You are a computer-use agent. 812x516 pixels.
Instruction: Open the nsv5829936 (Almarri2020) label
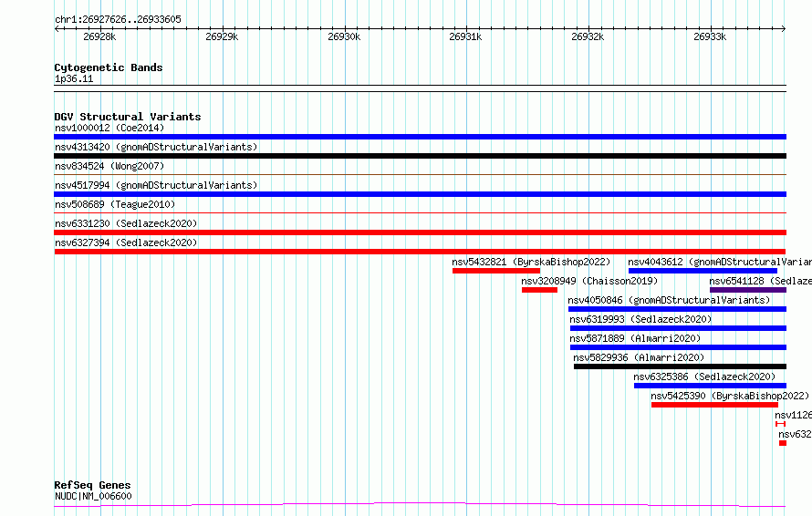click(639, 357)
